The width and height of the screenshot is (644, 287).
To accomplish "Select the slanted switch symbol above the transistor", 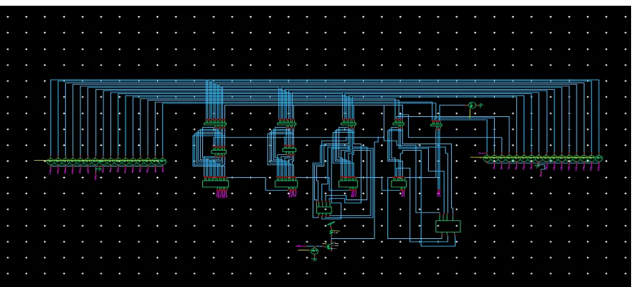I will [332, 225].
